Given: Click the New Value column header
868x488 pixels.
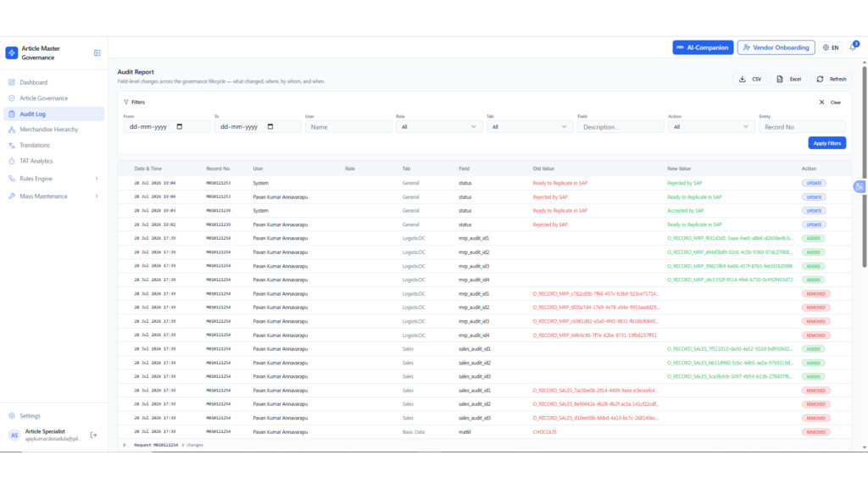Looking at the screenshot, I should 679,169.
